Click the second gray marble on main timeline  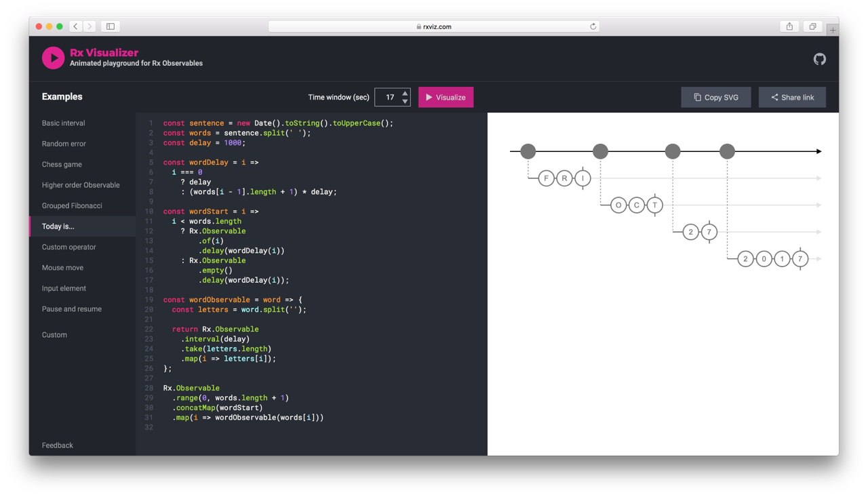pos(600,151)
